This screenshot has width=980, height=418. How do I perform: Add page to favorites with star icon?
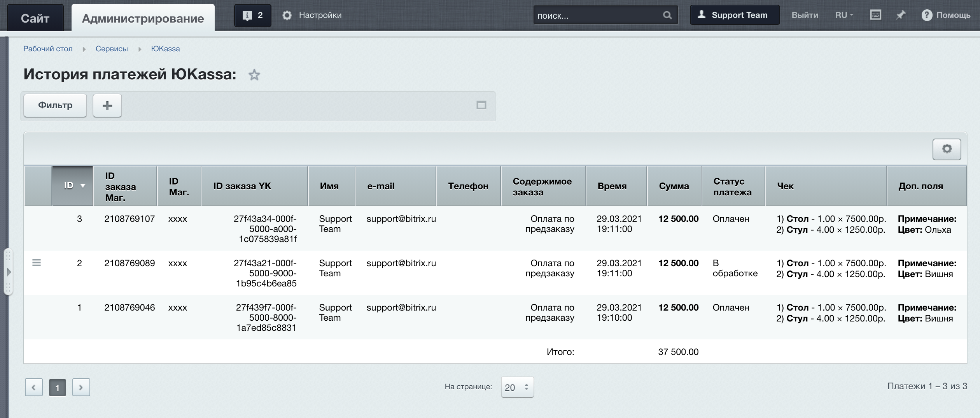pos(254,75)
